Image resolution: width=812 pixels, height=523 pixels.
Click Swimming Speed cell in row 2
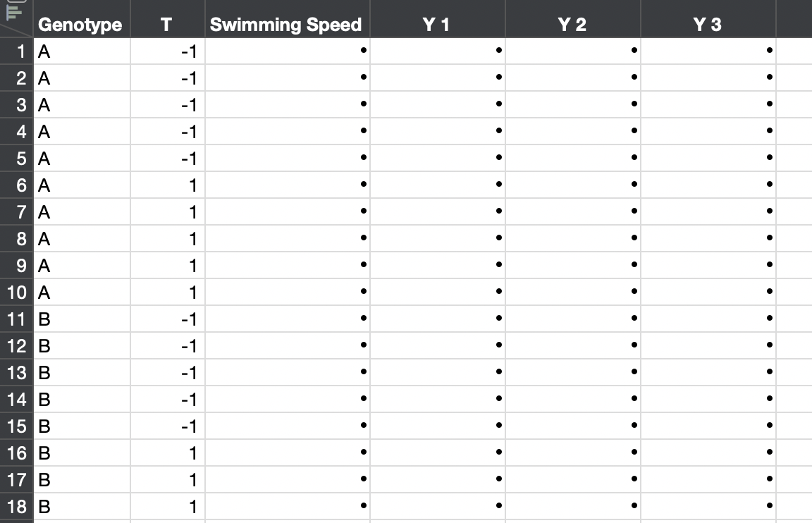(x=287, y=78)
